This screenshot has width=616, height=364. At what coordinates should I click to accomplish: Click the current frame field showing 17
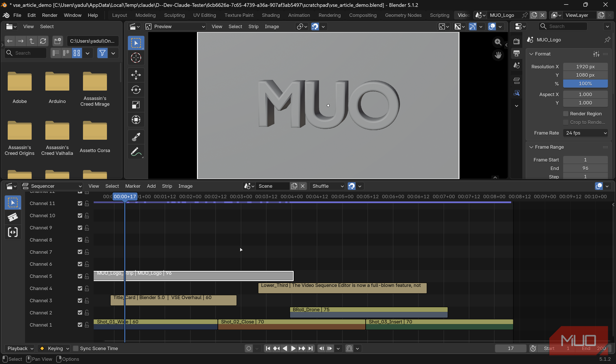(x=510, y=348)
